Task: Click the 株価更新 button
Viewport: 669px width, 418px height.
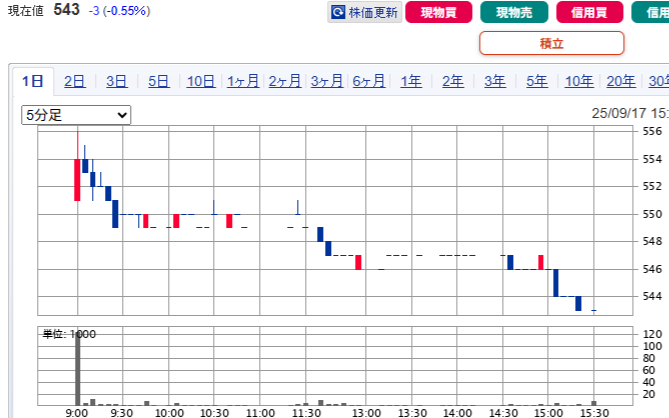Action: (365, 12)
